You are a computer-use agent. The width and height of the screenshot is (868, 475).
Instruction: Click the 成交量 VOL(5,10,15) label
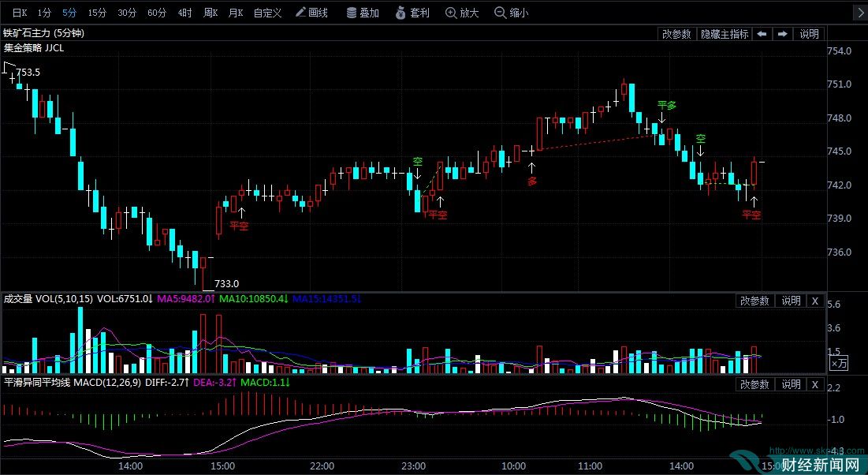(x=48, y=299)
